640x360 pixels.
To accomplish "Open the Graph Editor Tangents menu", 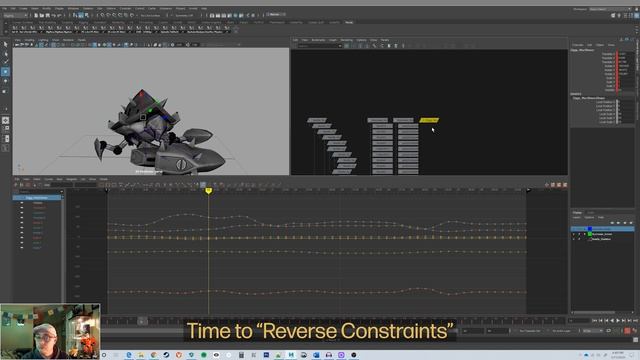I will pyautogui.click(x=71, y=179).
